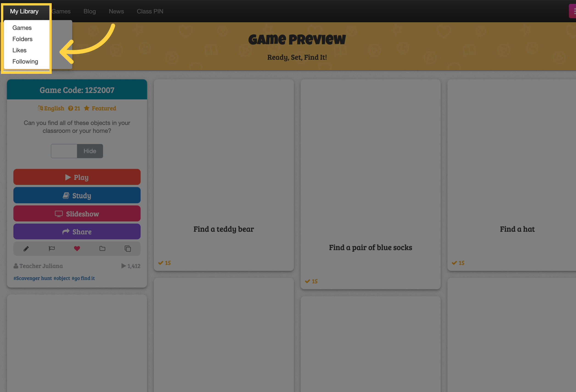Click the Share button

[77, 232]
